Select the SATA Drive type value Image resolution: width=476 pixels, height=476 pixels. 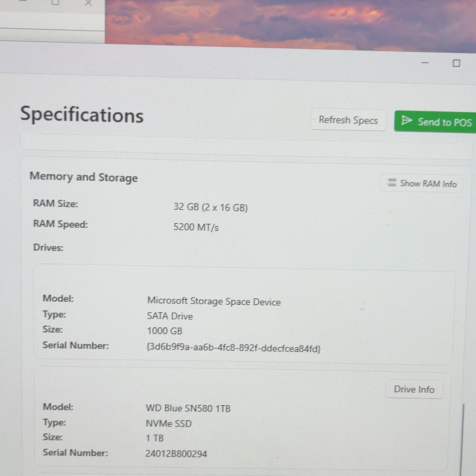[170, 316]
